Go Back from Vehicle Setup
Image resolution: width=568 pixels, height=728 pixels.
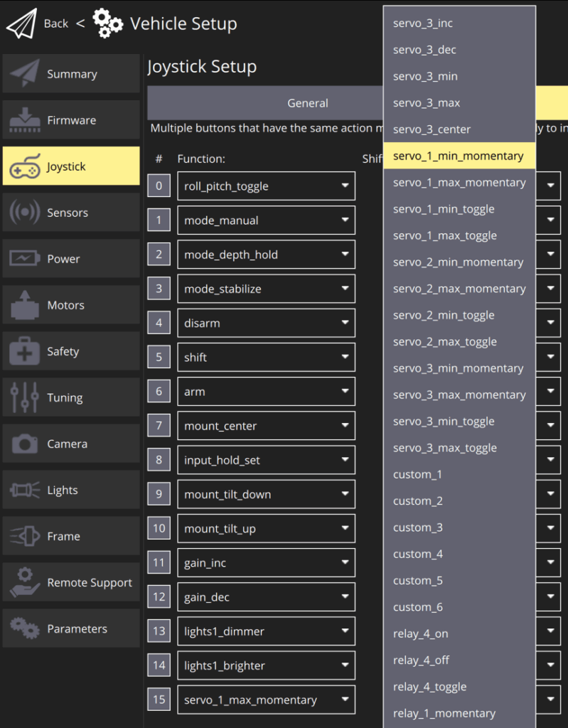click(x=55, y=23)
